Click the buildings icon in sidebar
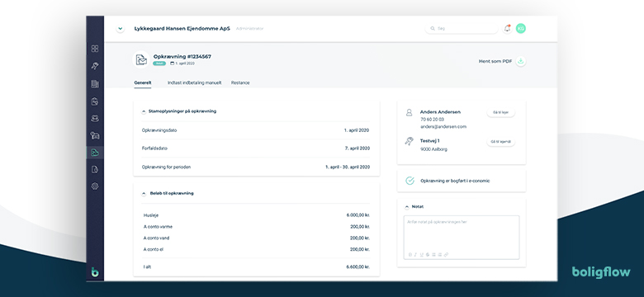This screenshot has width=644, height=297. (x=95, y=84)
